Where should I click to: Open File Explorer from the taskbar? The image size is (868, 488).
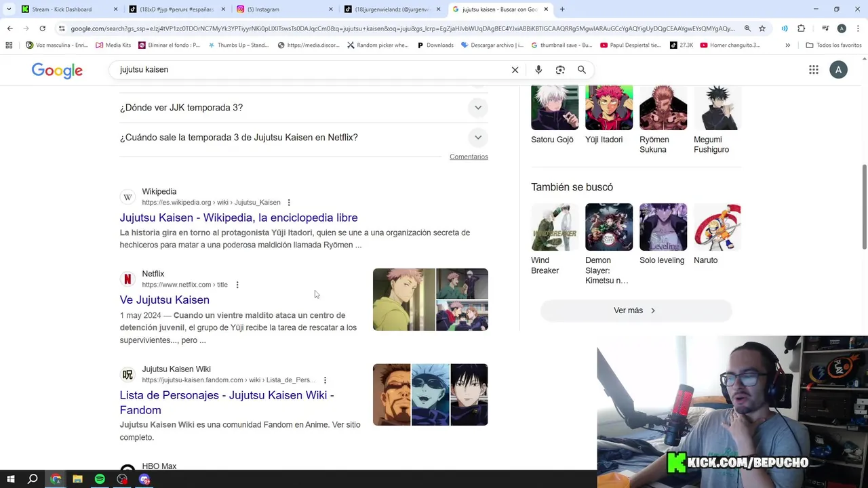pos(77,479)
